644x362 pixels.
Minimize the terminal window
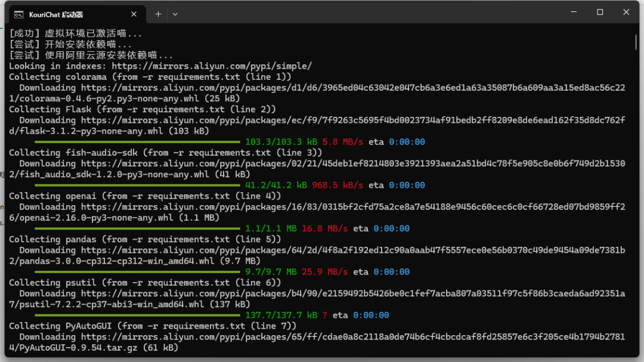point(574,12)
